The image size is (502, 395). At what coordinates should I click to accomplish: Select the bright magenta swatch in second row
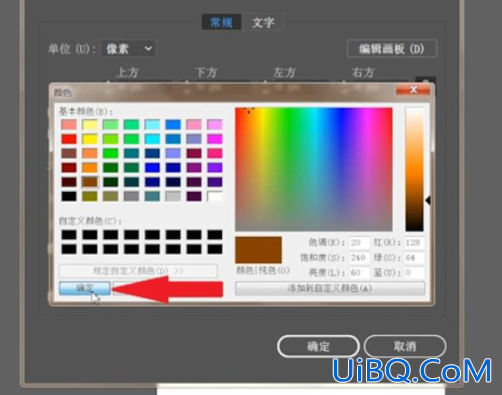point(215,139)
